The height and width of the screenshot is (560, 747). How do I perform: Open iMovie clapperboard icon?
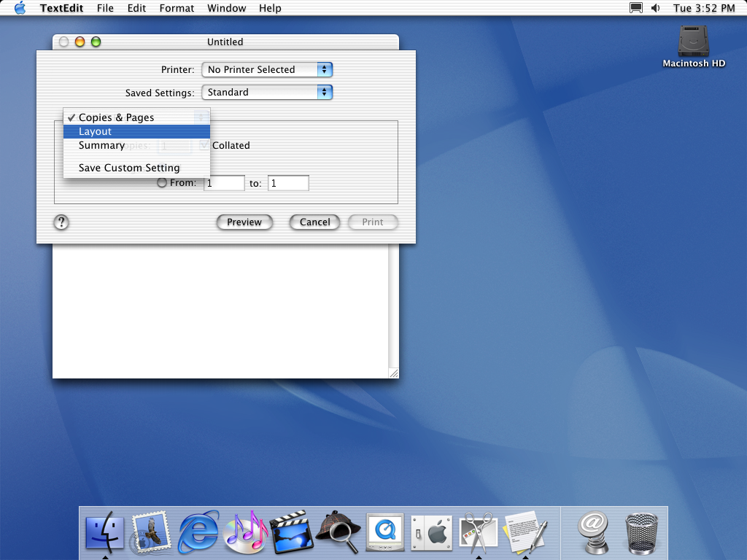tap(292, 532)
